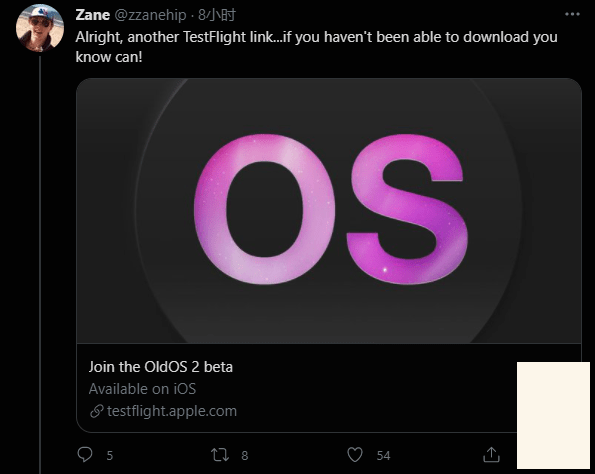Click the like count 54

[383, 455]
